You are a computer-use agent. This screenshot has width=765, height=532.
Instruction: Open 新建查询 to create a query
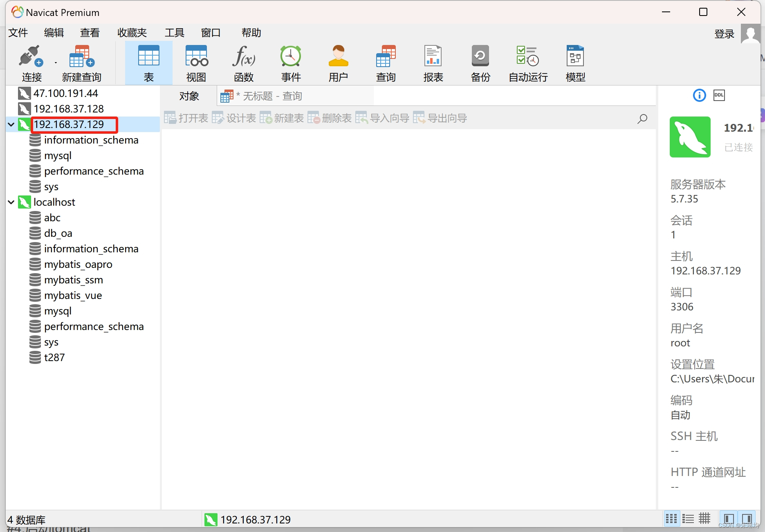pos(81,61)
